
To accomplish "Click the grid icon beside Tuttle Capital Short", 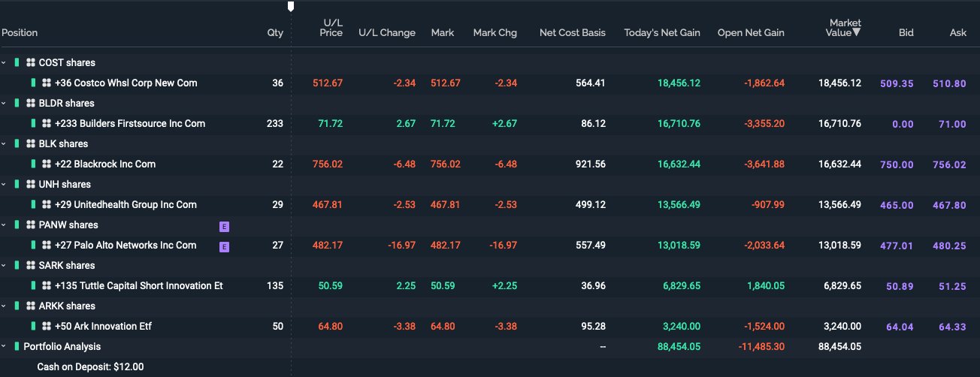I will (47, 285).
